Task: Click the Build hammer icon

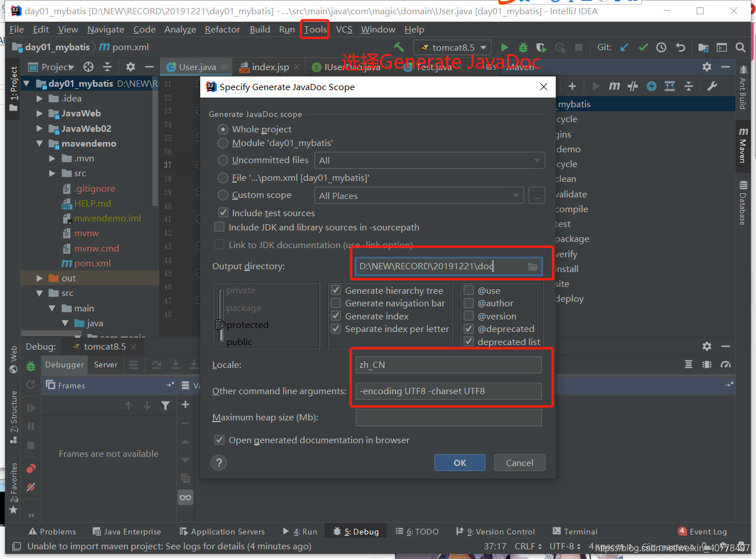Action: pyautogui.click(x=399, y=47)
